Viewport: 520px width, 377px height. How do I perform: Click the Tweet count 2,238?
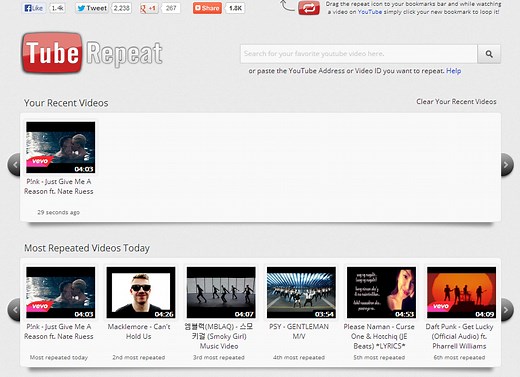[x=121, y=8]
